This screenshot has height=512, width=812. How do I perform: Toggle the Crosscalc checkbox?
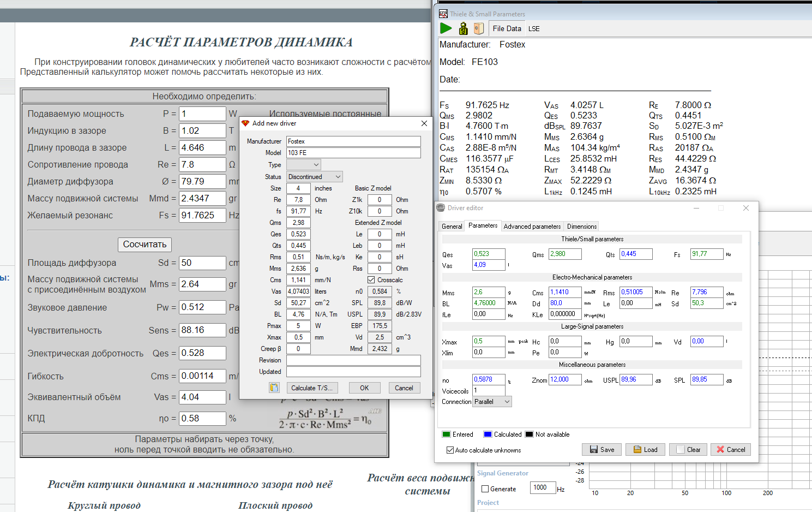[371, 280]
